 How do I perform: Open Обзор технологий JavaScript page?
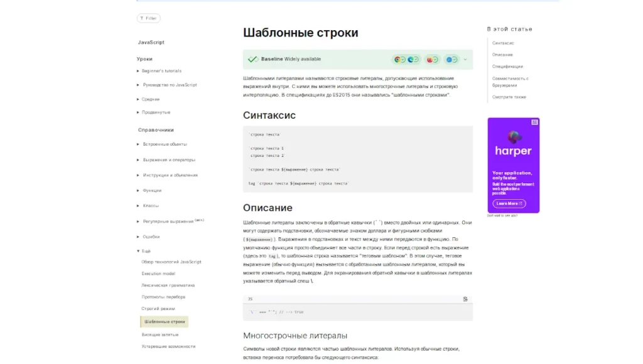[171, 262]
